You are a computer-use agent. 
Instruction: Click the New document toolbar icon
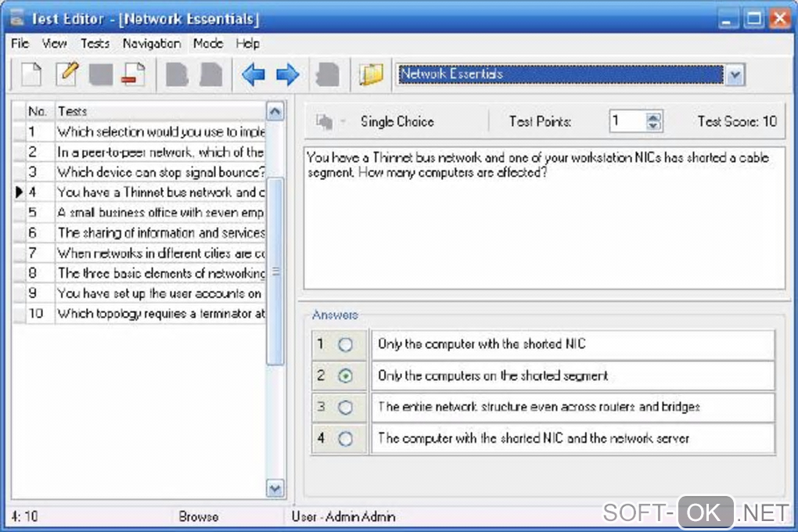(x=31, y=75)
